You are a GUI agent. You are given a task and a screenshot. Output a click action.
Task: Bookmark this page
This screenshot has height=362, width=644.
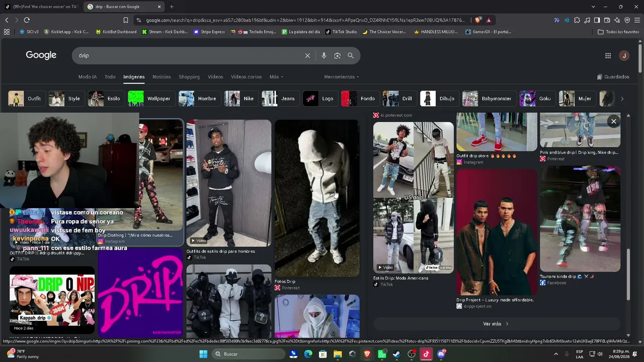126,20
